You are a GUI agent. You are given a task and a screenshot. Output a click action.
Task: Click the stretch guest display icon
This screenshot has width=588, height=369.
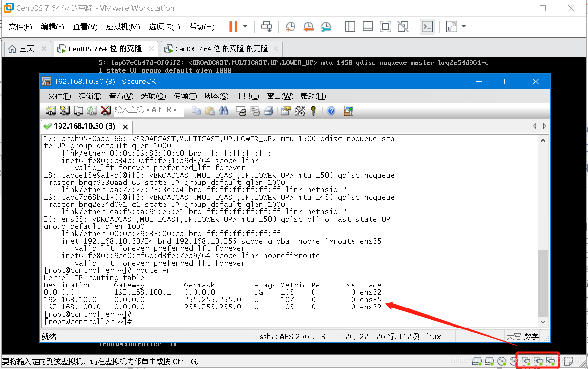(451, 26)
